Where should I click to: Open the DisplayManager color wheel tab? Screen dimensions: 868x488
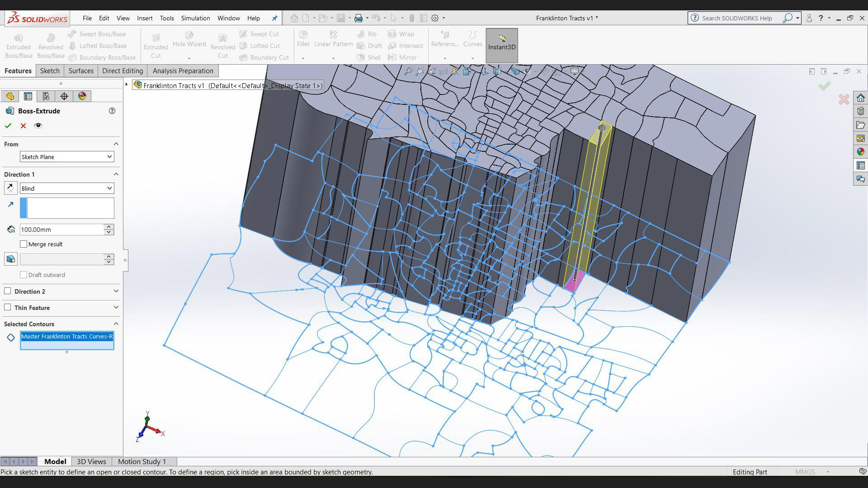pyautogui.click(x=82, y=96)
